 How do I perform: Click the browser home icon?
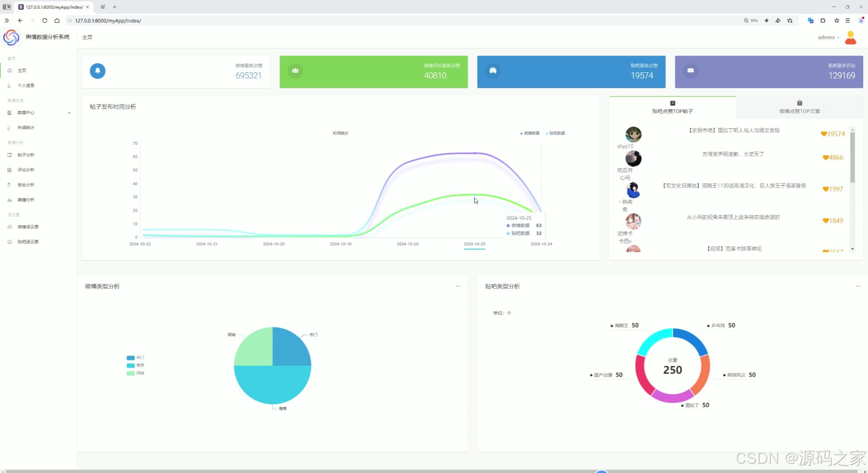(57, 21)
